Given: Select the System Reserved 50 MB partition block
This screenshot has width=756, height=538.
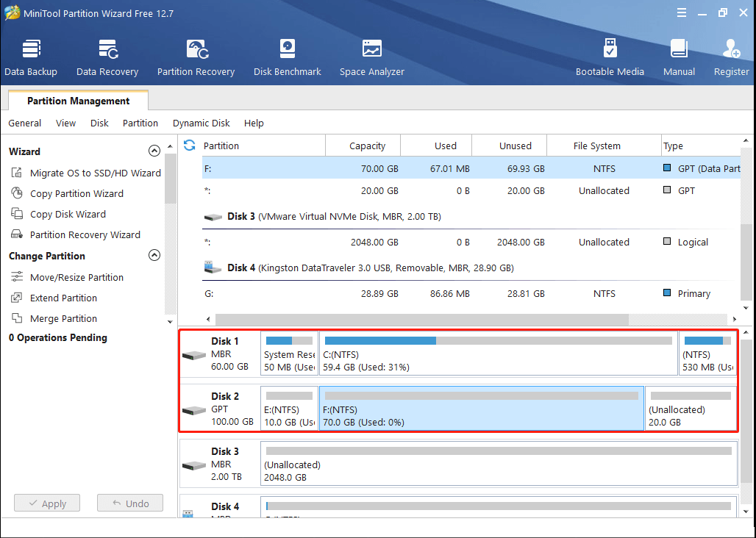Looking at the screenshot, I should point(289,354).
